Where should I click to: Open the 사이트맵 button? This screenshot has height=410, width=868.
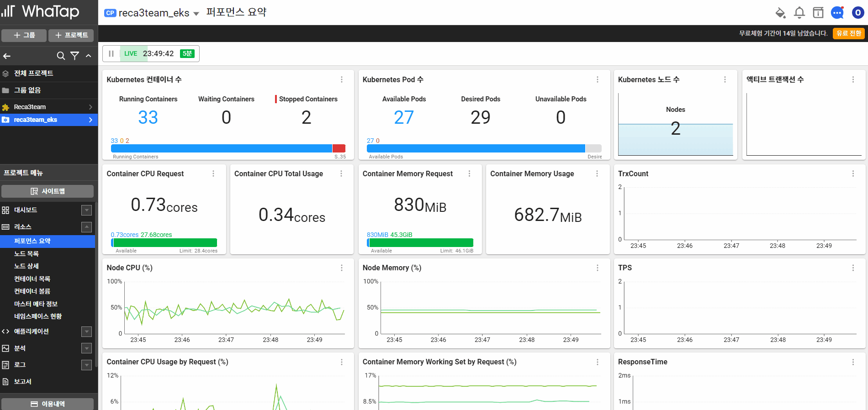pos(48,191)
